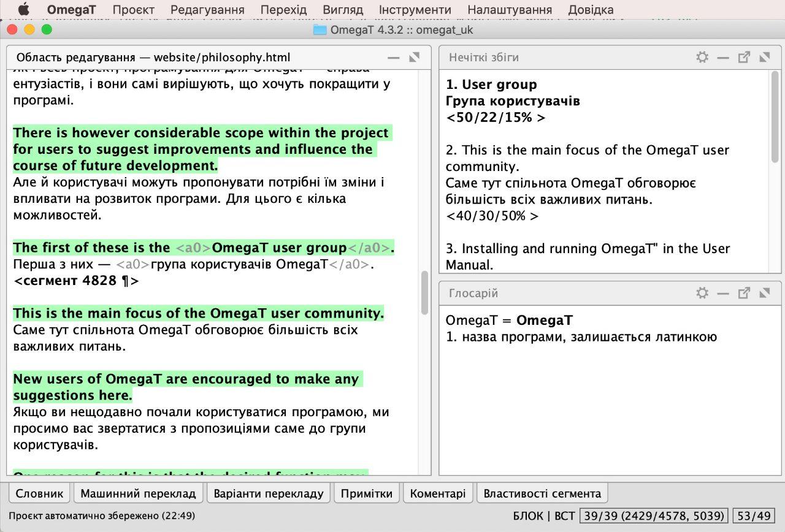Open the Налаштування menu
Viewport: 785px width, 532px height.
[510, 10]
